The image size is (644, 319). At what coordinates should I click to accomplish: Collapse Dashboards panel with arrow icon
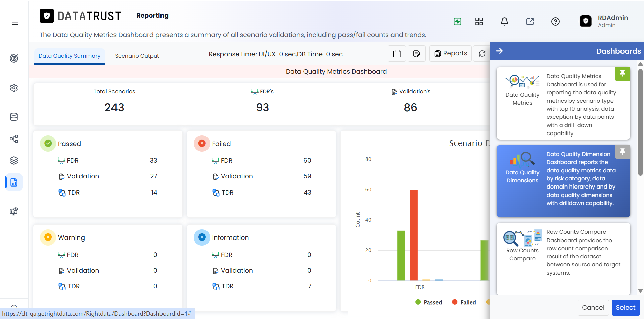pyautogui.click(x=499, y=51)
